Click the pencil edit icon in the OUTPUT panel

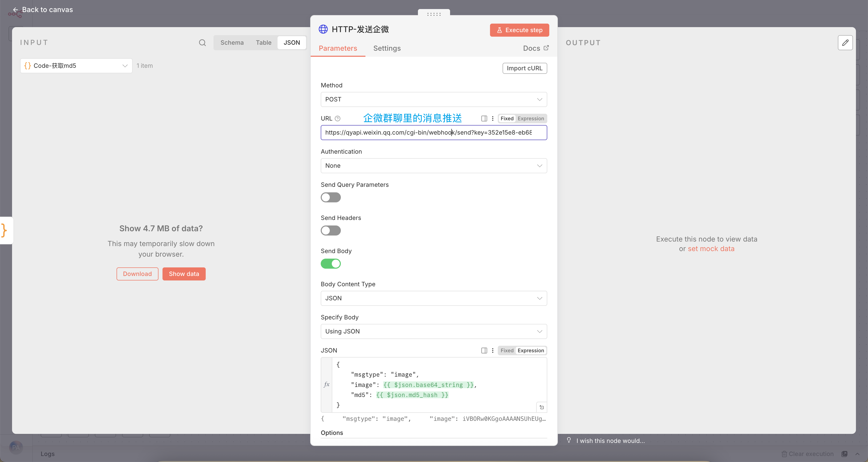[x=845, y=43]
